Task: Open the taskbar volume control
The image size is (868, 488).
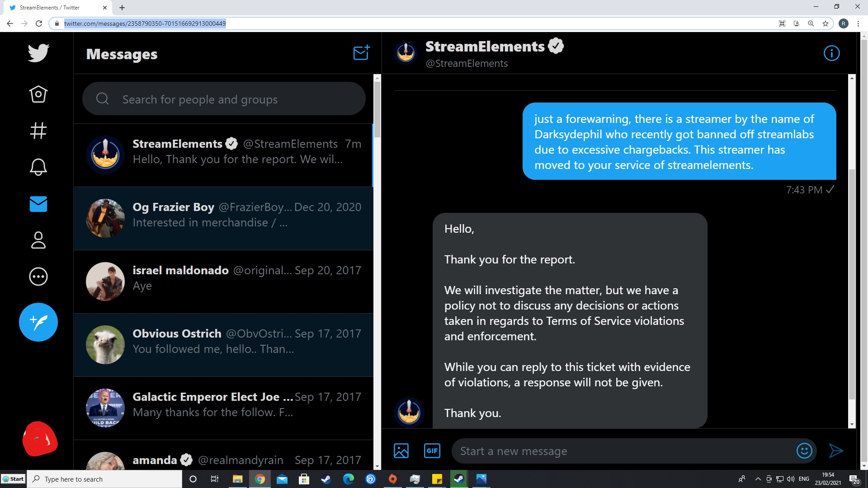Action: (x=791, y=479)
